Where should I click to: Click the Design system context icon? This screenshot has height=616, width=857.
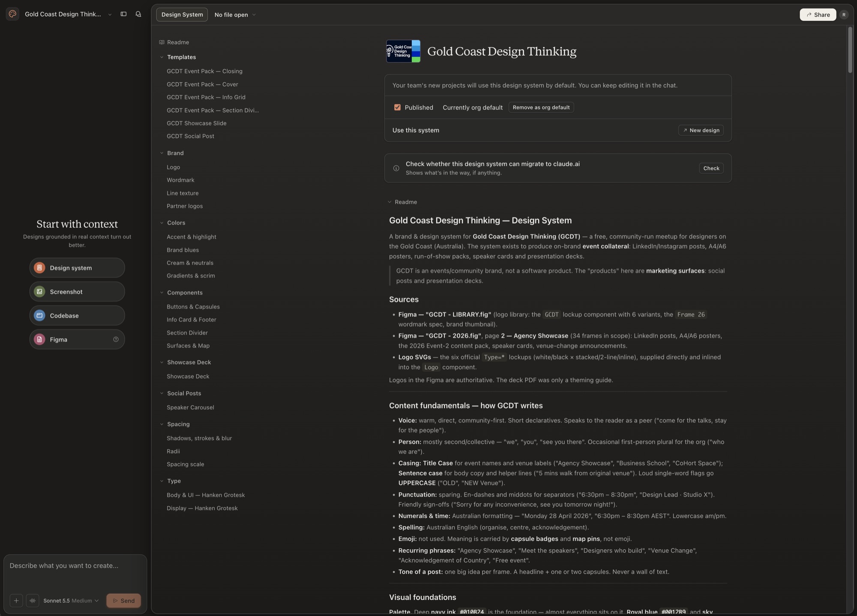click(x=39, y=268)
